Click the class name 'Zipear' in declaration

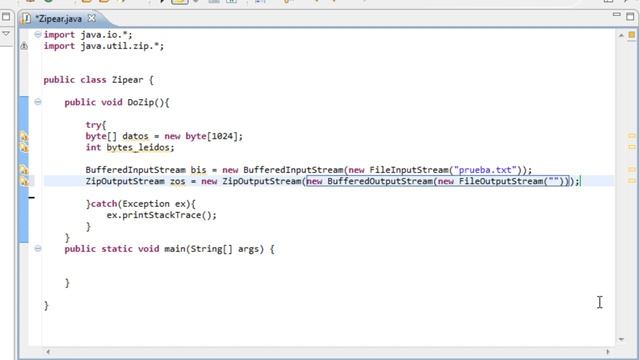(x=127, y=80)
